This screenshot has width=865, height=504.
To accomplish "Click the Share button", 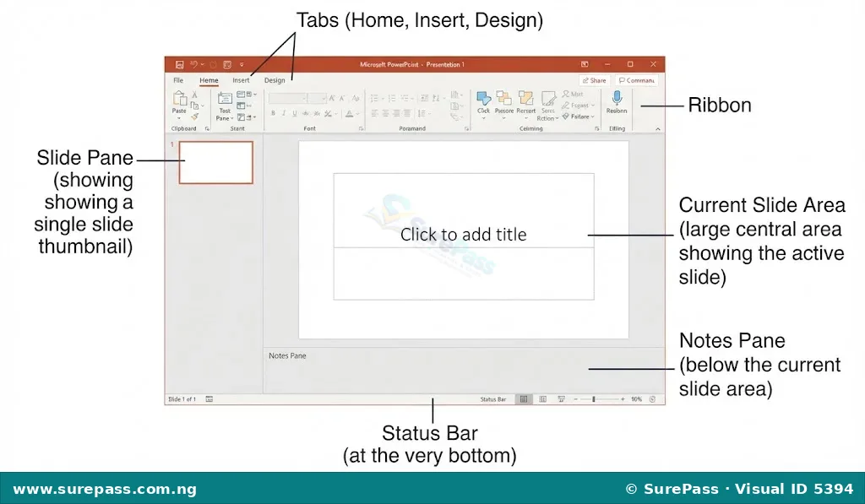I will 594,80.
